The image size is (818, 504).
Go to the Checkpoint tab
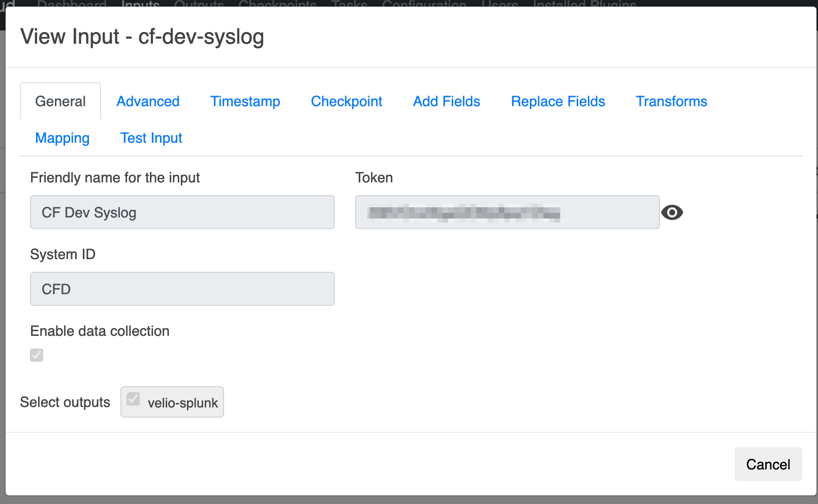[x=347, y=102]
